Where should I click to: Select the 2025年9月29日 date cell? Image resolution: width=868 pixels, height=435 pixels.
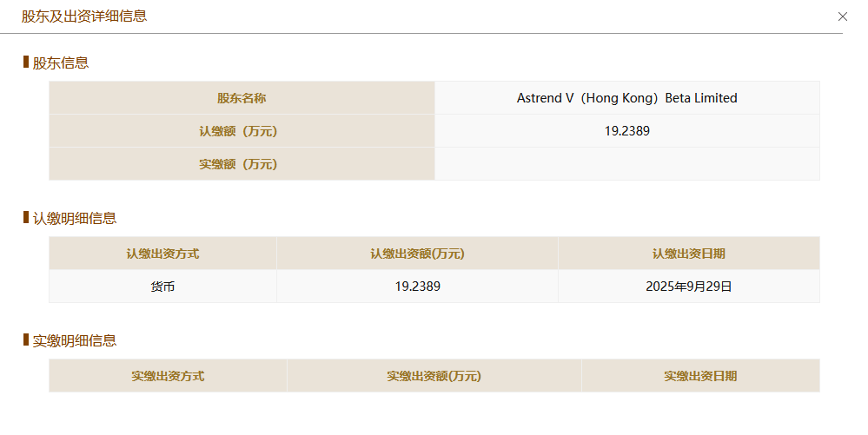coord(688,287)
